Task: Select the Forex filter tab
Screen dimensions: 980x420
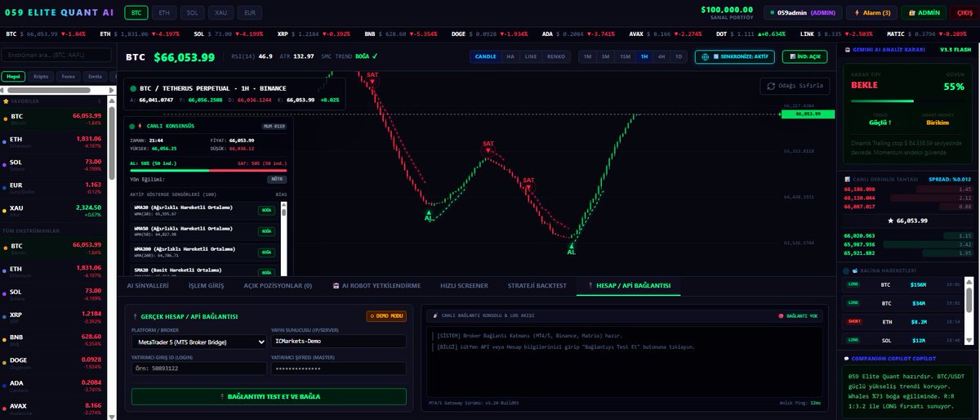Action: coord(69,76)
